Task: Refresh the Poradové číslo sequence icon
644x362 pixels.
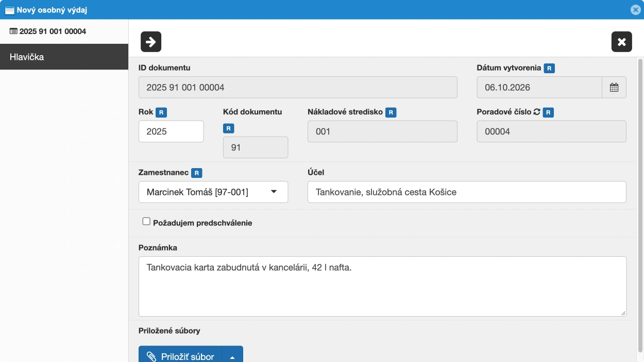Action: click(x=537, y=112)
